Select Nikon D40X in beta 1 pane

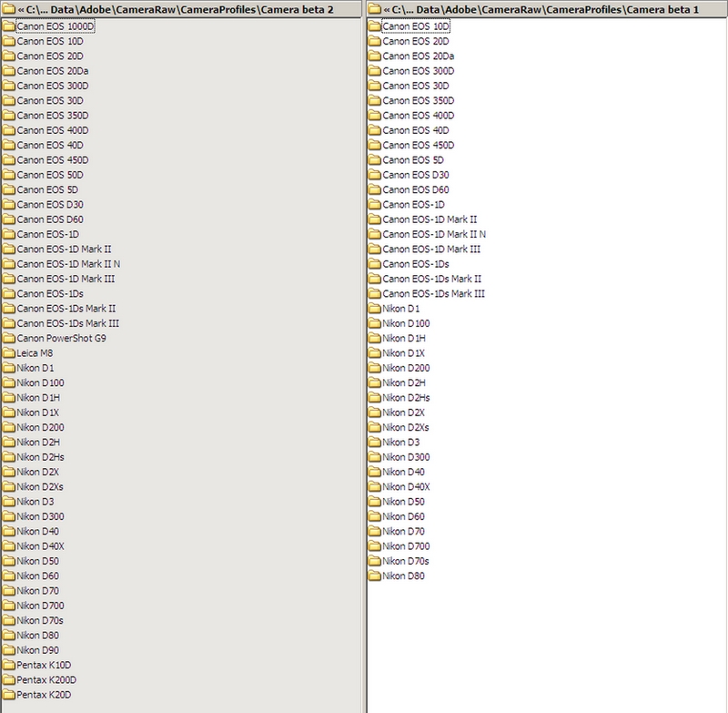point(406,487)
